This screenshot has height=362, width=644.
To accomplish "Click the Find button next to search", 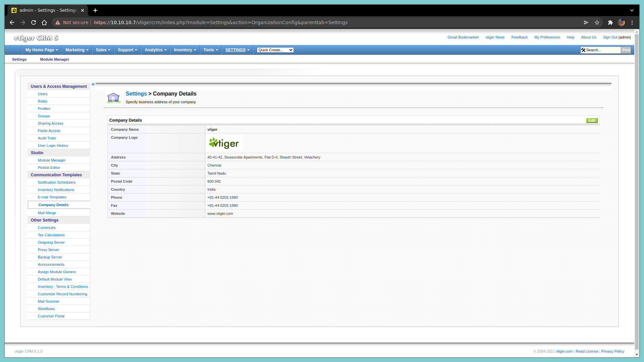I will (626, 50).
